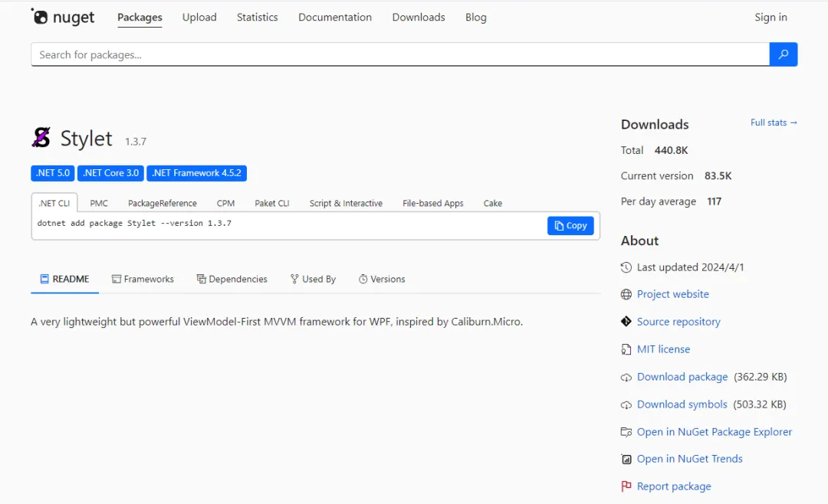Click the Stylet package logo icon
This screenshot has width=828, height=504.
click(x=41, y=138)
